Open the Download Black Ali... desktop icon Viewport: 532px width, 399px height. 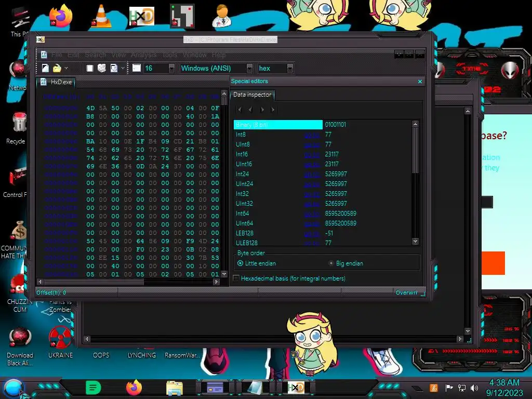(x=20, y=346)
